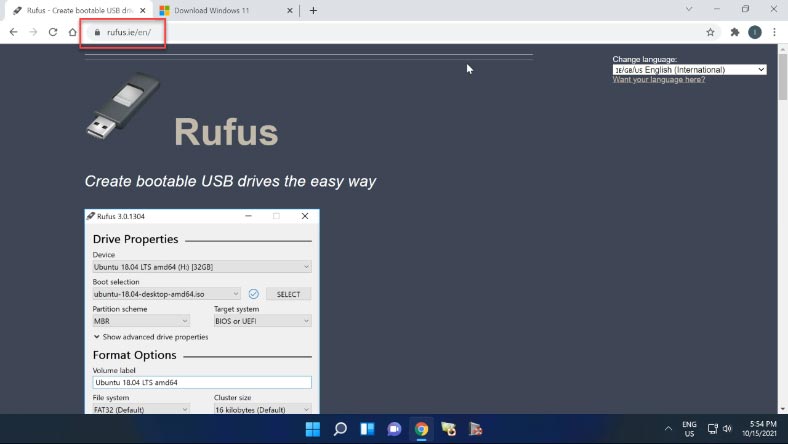Click the 'Create bootable USB drives the easy way' text
This screenshot has width=788, height=444.
pyautogui.click(x=230, y=181)
